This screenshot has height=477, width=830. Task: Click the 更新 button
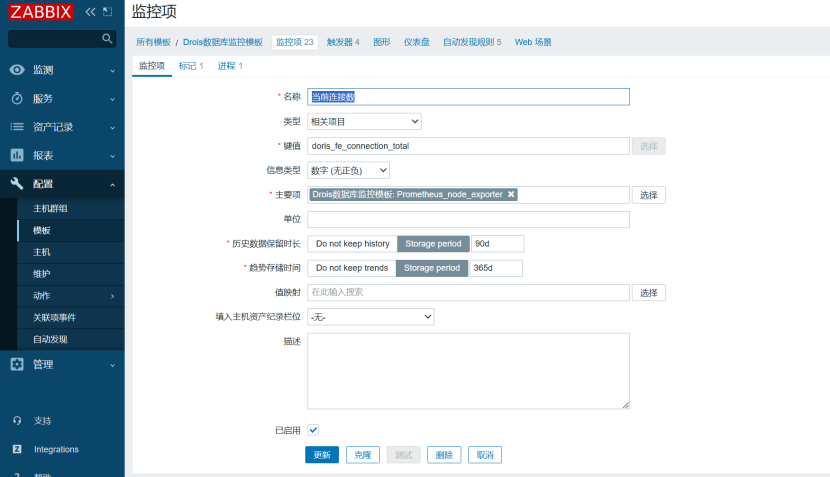pos(322,455)
